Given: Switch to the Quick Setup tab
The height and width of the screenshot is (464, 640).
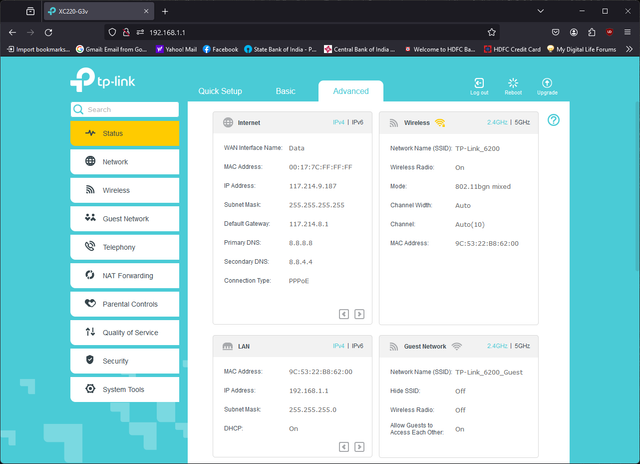Looking at the screenshot, I should [x=220, y=91].
